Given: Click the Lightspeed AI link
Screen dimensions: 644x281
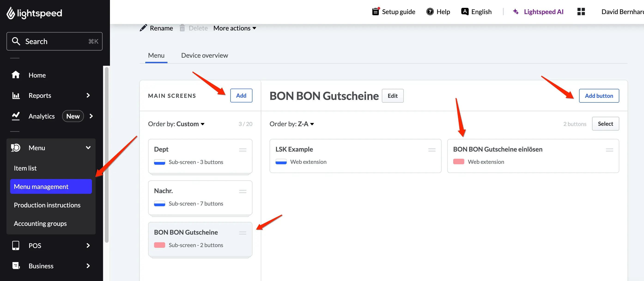Looking at the screenshot, I should 544,12.
